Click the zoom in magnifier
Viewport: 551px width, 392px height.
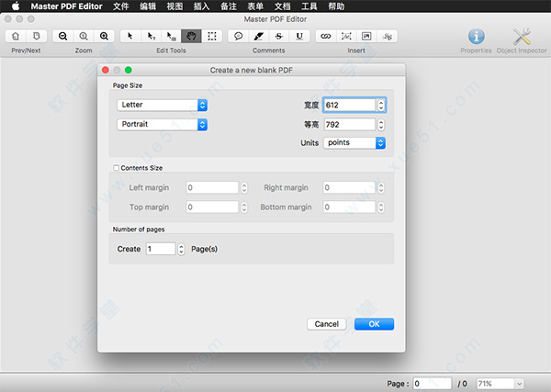[x=104, y=36]
